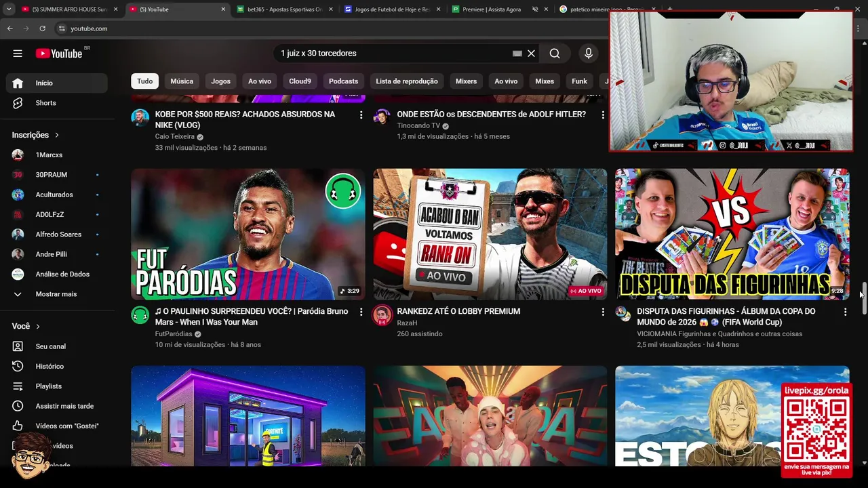This screenshot has width=868, height=488.
Task: Open RazaH channel avatar
Action: pos(382,315)
